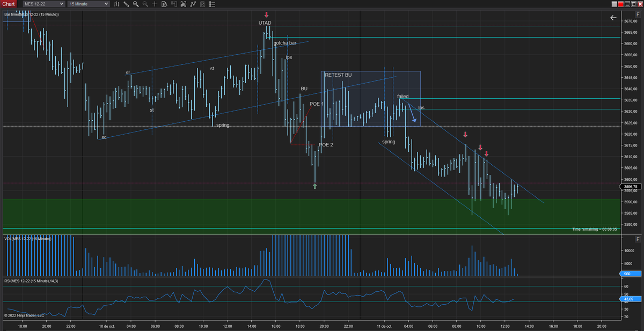
Task: Click the Chart title tab
Action: (10, 4)
